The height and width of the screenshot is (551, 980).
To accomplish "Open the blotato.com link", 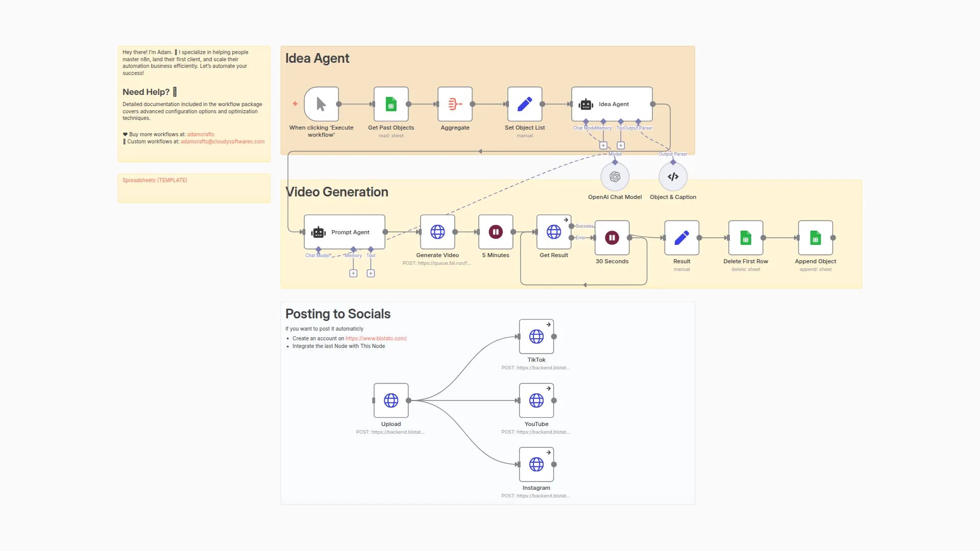I will point(376,338).
